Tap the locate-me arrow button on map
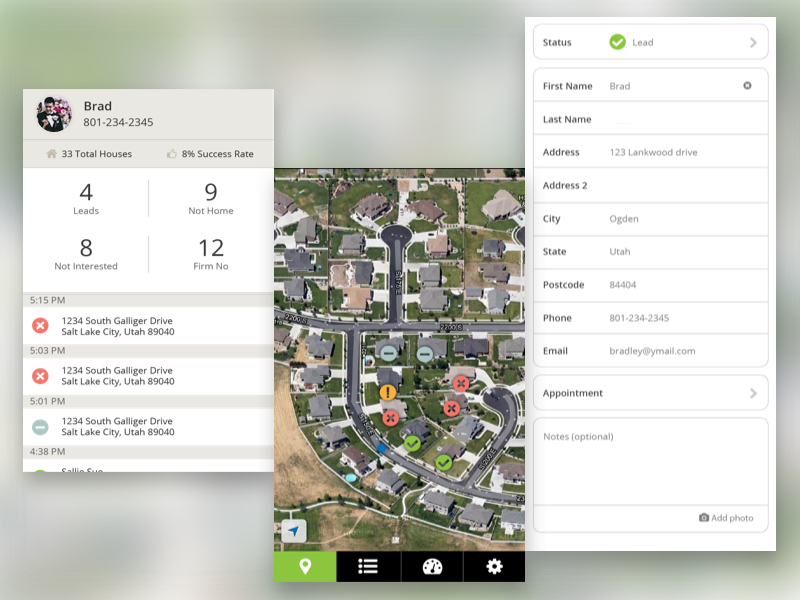 click(293, 531)
